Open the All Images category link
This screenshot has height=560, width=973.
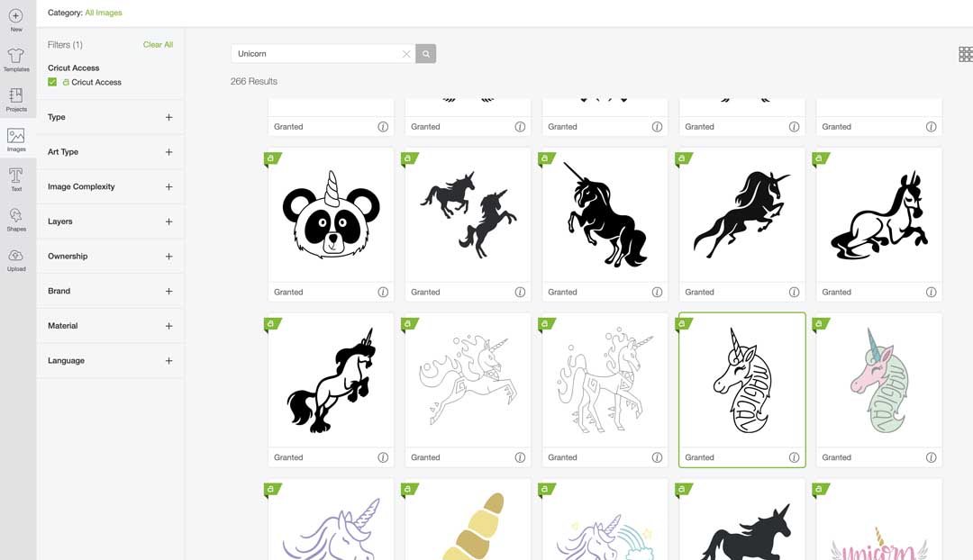click(x=104, y=13)
